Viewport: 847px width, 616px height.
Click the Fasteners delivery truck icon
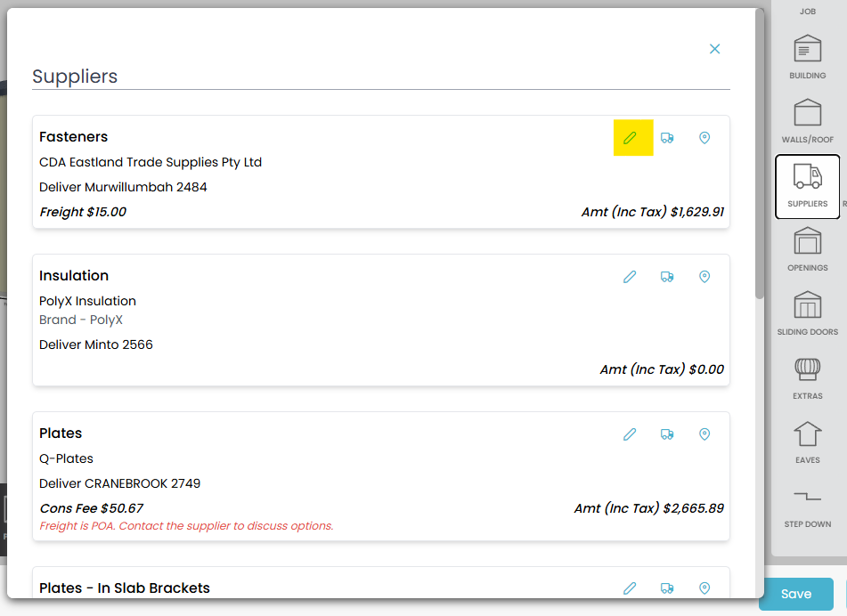pos(667,138)
